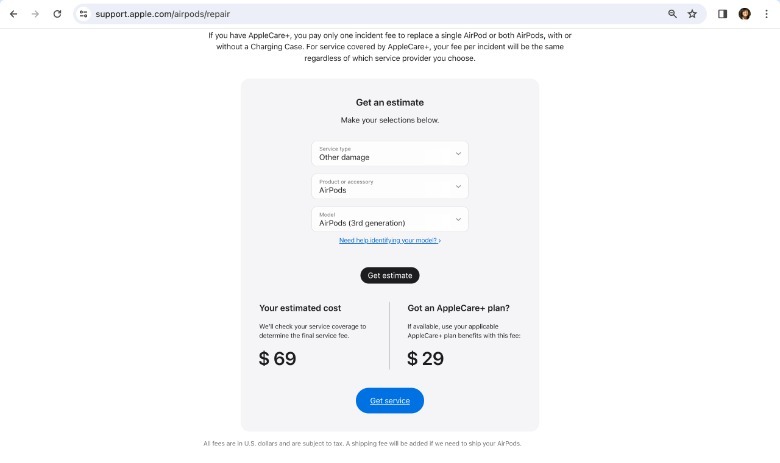The width and height of the screenshot is (780, 463).
Task: Click the $ 69 estimated cost amount
Action: [x=278, y=358]
